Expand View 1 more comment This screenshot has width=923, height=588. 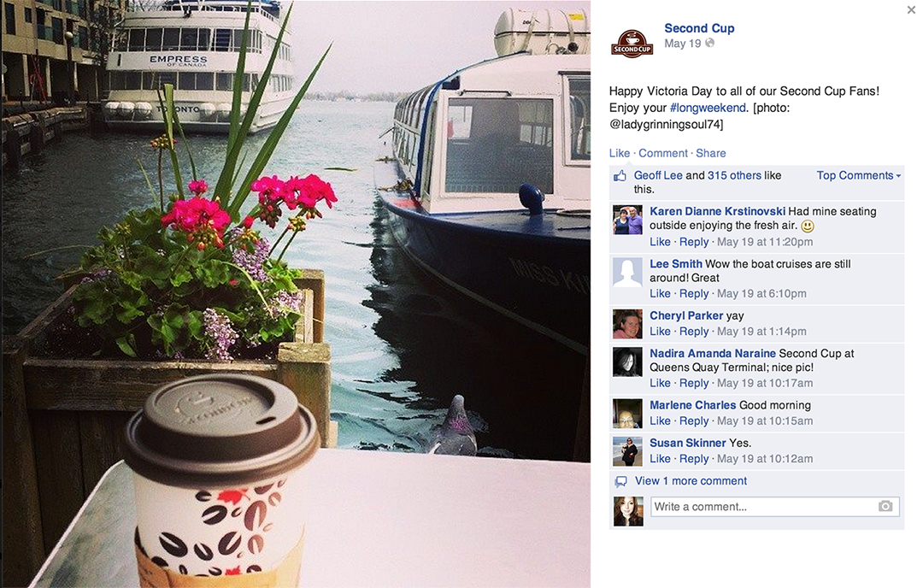[691, 481]
